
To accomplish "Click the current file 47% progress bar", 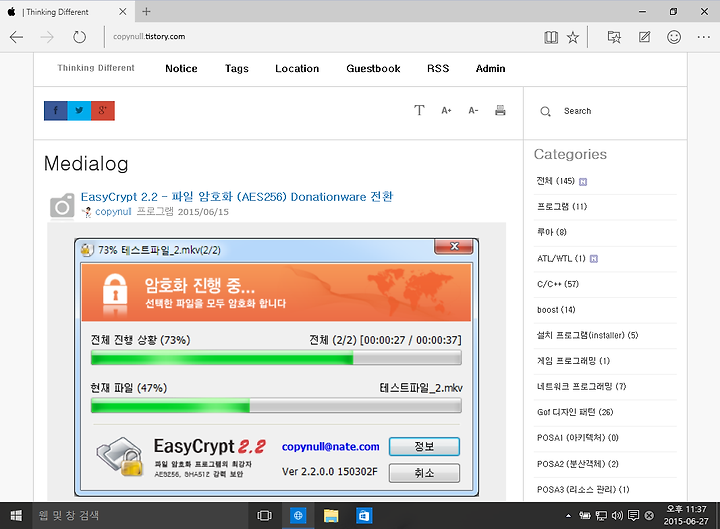I will pyautogui.click(x=276, y=405).
